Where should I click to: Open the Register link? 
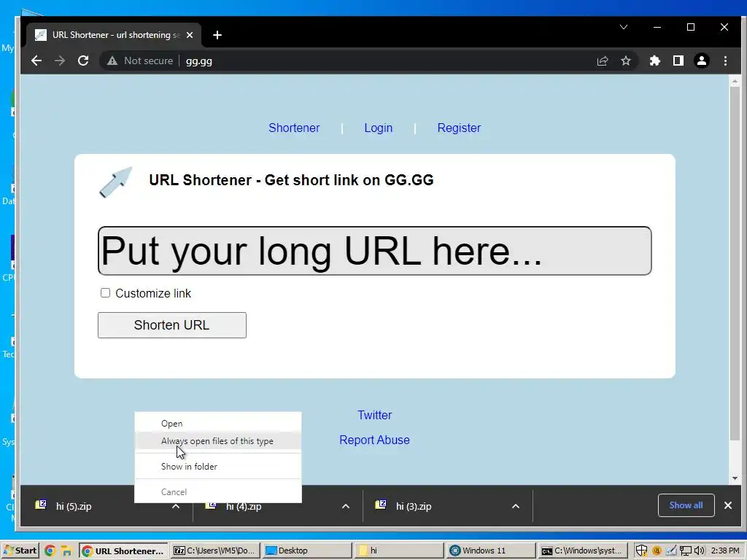click(459, 128)
